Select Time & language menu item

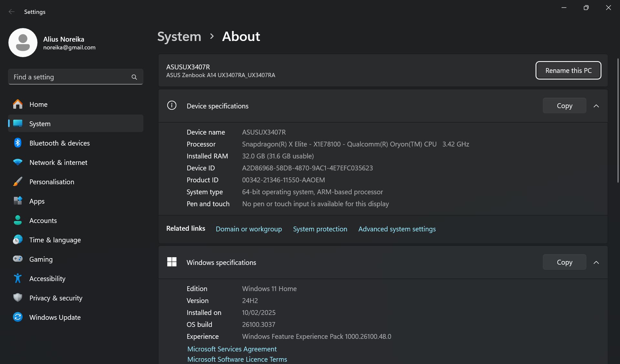[x=55, y=240]
